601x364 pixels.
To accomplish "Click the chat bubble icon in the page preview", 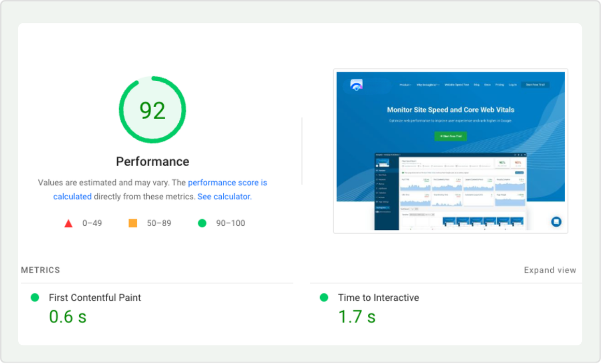I will pyautogui.click(x=556, y=222).
